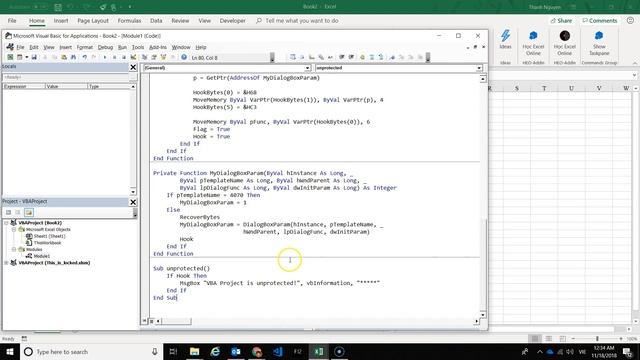Open Task View on taskbar

point(173,351)
